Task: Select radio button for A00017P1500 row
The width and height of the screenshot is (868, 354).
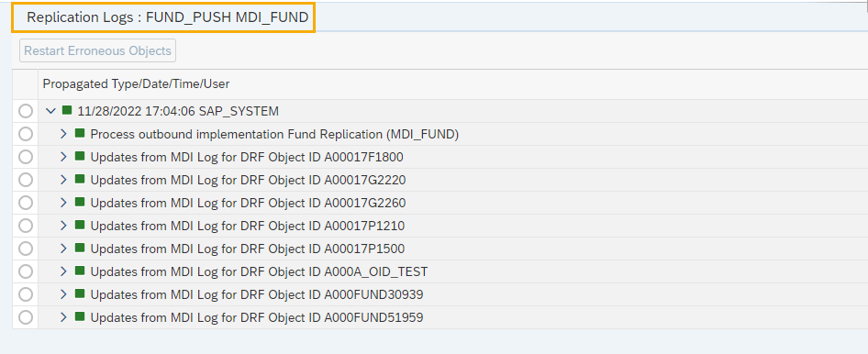Action: tap(26, 249)
